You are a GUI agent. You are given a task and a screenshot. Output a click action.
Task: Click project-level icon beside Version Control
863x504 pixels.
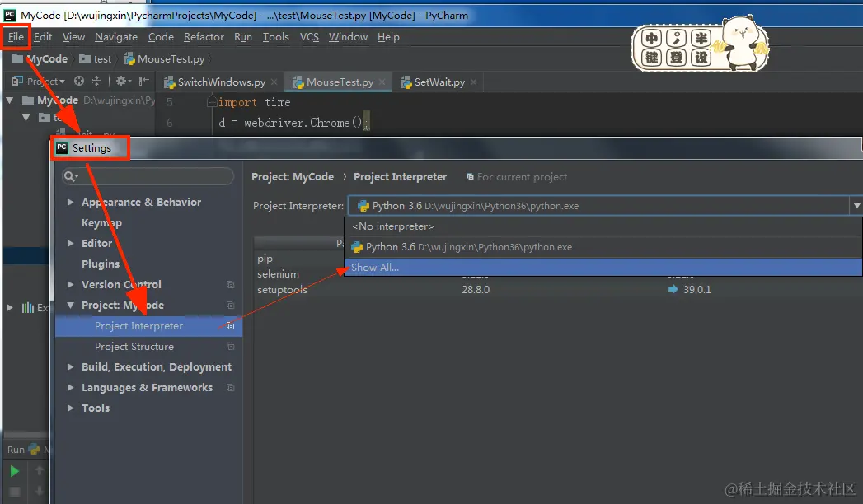tap(230, 285)
